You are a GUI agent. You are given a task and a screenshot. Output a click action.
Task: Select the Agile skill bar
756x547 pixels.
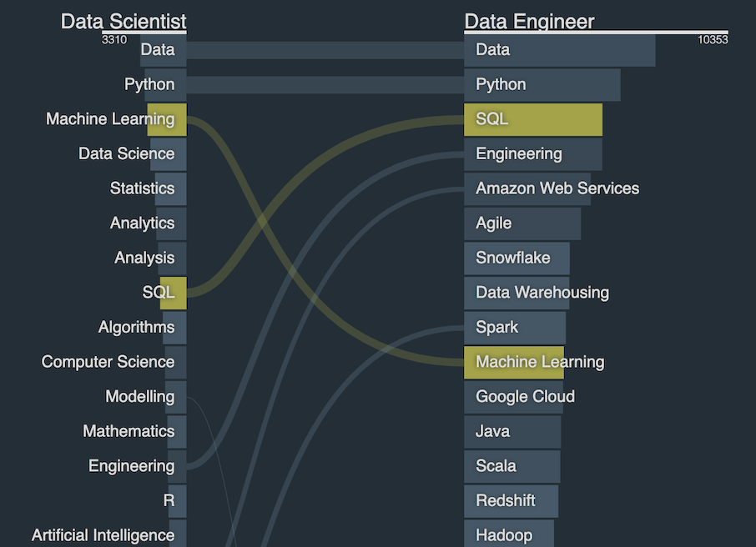point(522,223)
